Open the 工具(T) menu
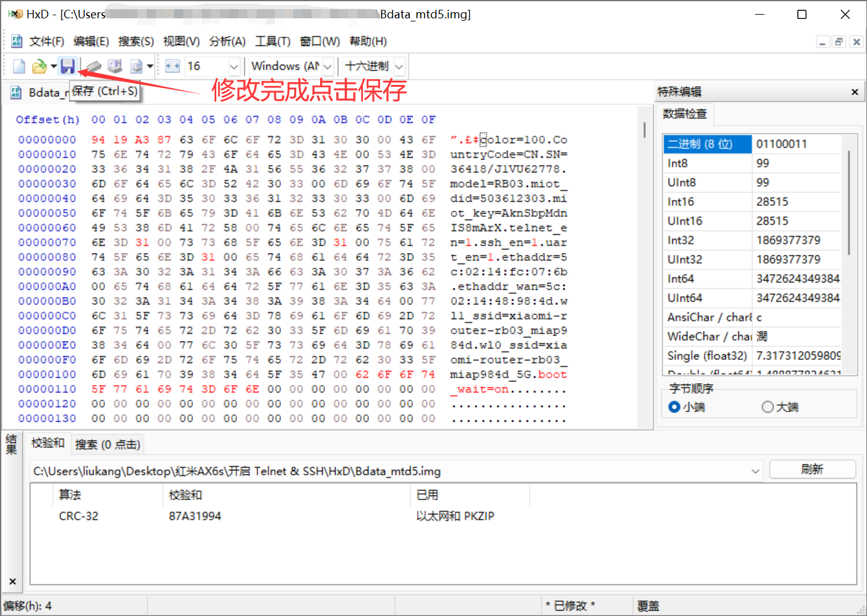Viewport: 867px width, 616px height. coord(273,41)
